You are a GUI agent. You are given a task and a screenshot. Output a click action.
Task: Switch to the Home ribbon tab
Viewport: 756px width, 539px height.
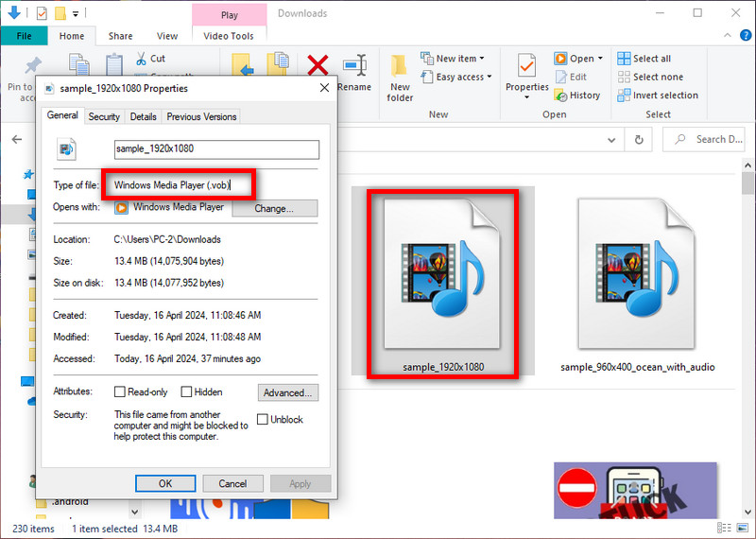click(x=72, y=36)
